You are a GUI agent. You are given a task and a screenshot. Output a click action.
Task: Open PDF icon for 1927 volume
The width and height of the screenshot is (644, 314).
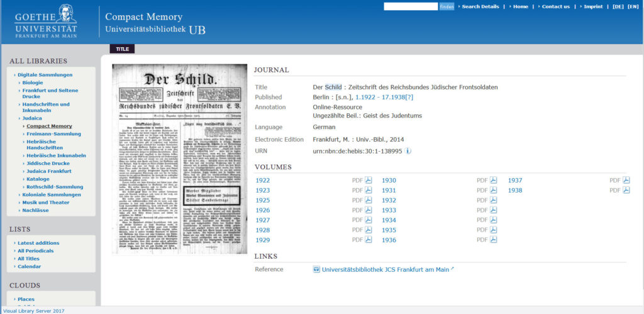click(369, 220)
